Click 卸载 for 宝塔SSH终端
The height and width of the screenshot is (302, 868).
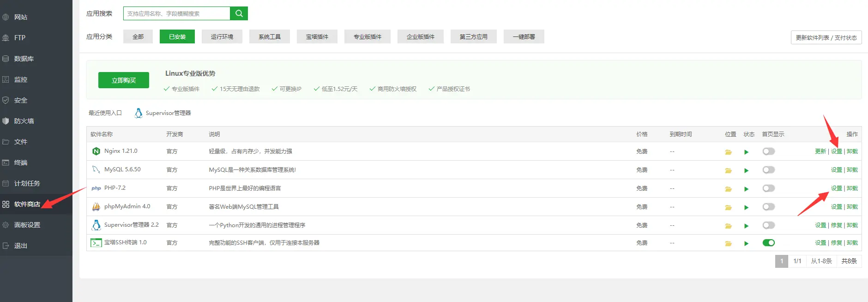tap(852, 243)
